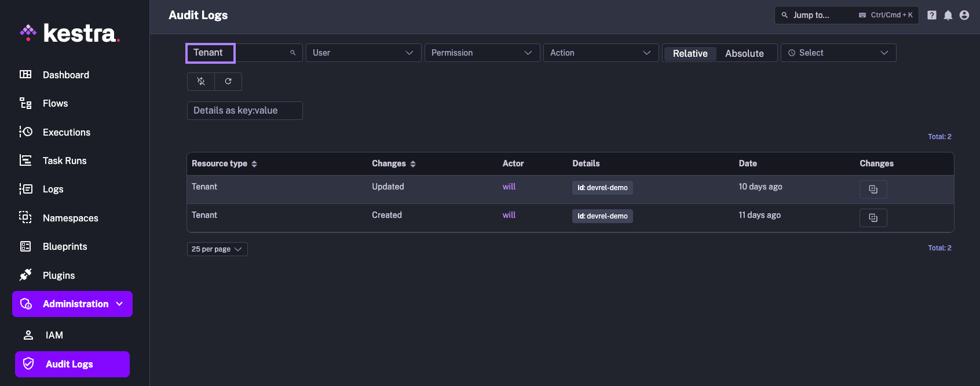View changes for the Updated tenant row
The image size is (980, 386).
click(873, 190)
